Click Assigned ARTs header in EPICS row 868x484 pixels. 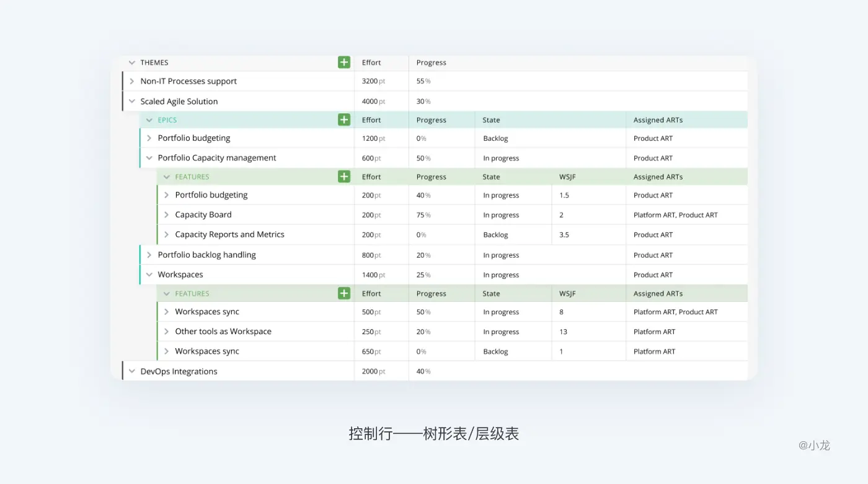point(658,120)
